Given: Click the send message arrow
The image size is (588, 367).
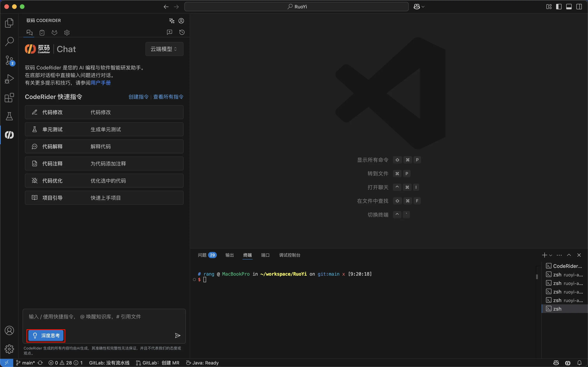Looking at the screenshot, I should pos(178,336).
